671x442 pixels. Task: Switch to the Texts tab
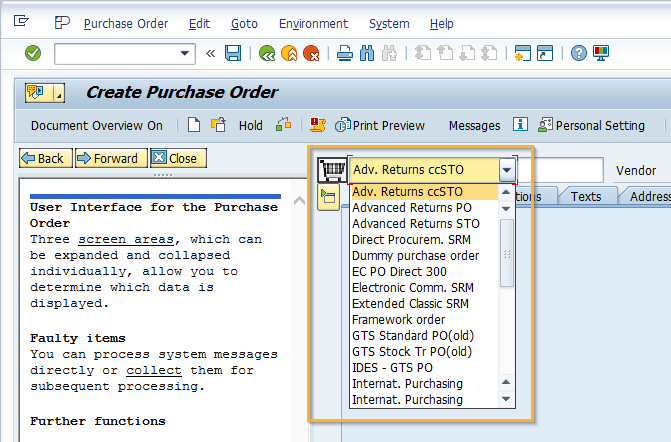(586, 196)
